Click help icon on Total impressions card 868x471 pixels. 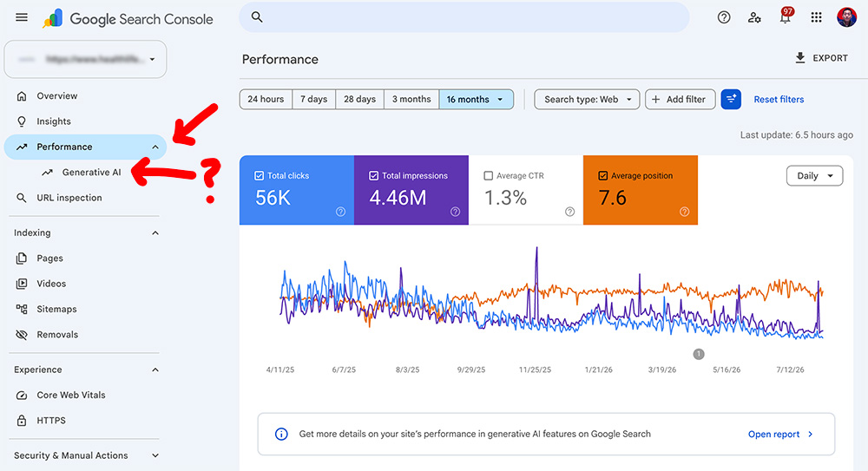pos(455,212)
